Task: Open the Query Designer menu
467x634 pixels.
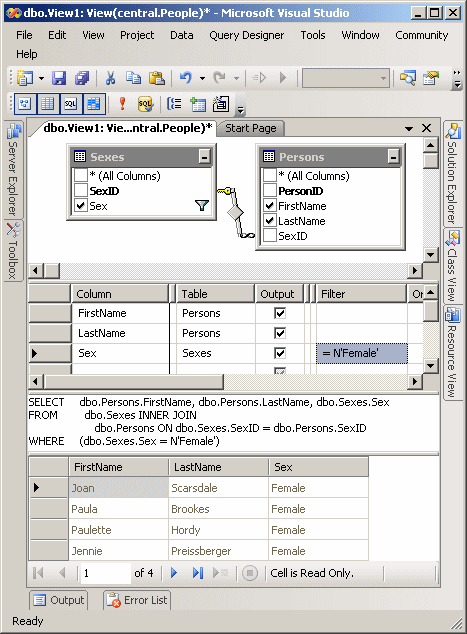Action: click(247, 35)
